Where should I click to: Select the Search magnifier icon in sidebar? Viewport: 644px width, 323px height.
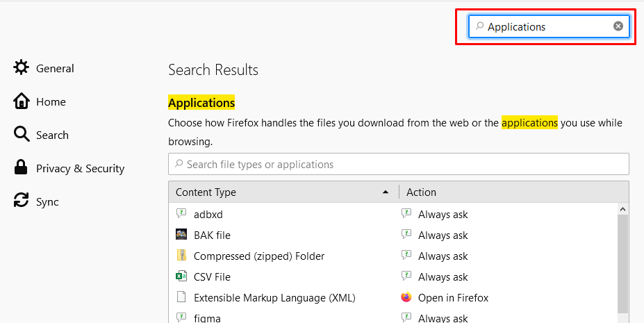[21, 135]
